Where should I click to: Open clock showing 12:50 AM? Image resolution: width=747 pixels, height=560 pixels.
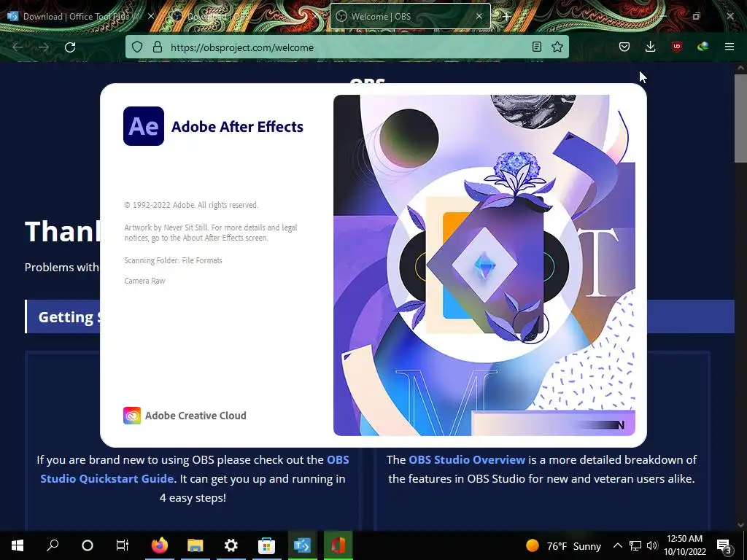pyautogui.click(x=684, y=545)
